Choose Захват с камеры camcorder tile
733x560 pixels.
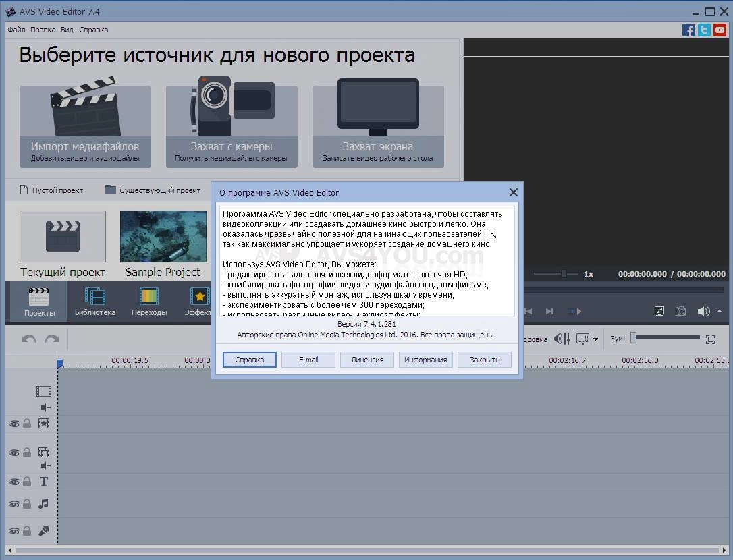(232, 123)
